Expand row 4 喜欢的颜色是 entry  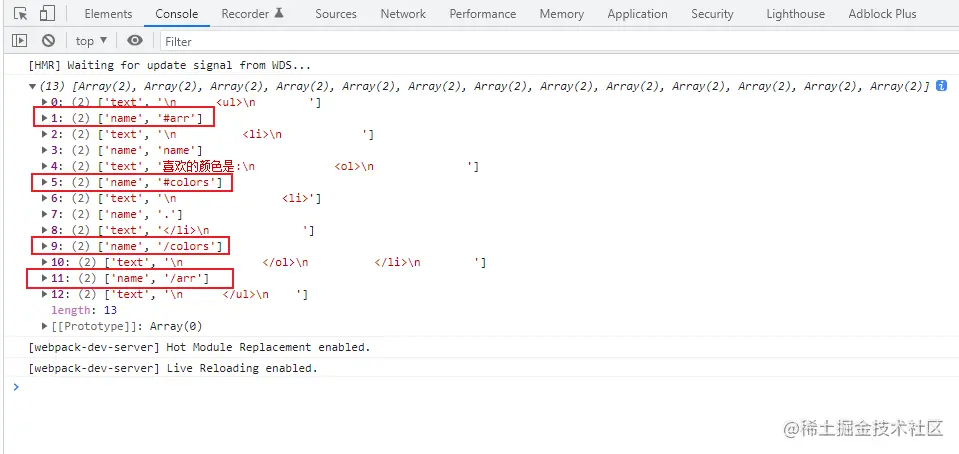(45, 166)
